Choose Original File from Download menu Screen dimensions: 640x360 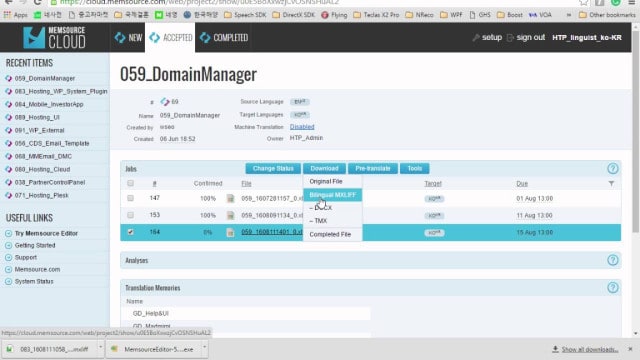click(x=332, y=181)
